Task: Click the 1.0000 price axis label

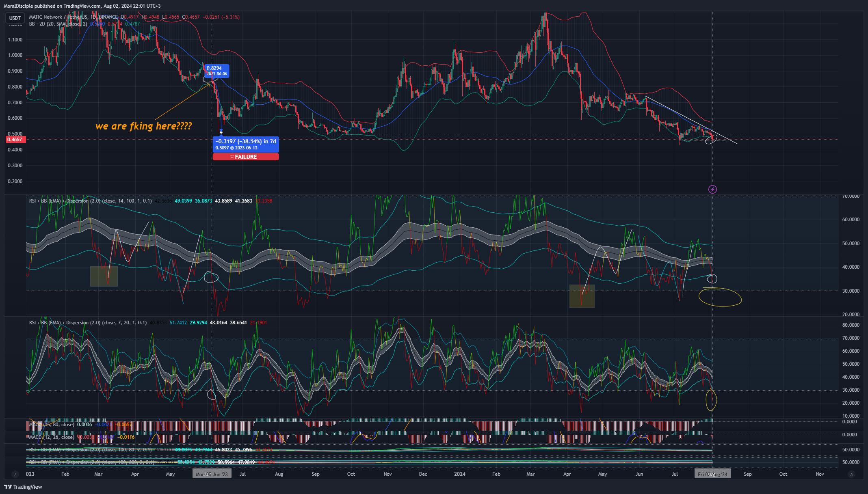Action: (x=15, y=55)
